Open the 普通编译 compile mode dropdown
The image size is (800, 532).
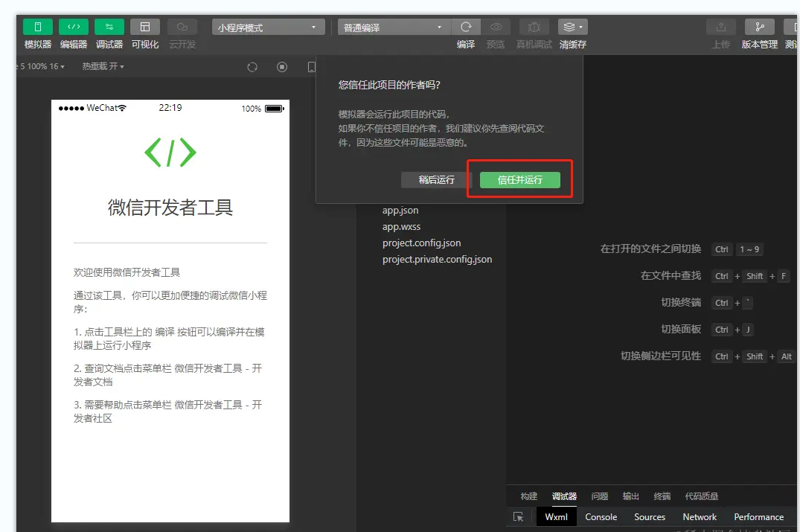pyautogui.click(x=394, y=28)
